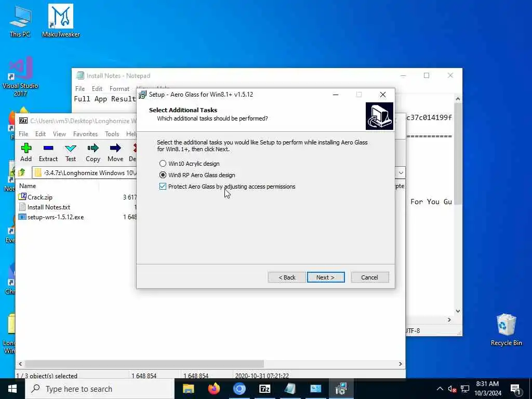The width and height of the screenshot is (532, 399).
Task: Open the Tools menu in 7-Zip
Action: pyautogui.click(x=112, y=134)
